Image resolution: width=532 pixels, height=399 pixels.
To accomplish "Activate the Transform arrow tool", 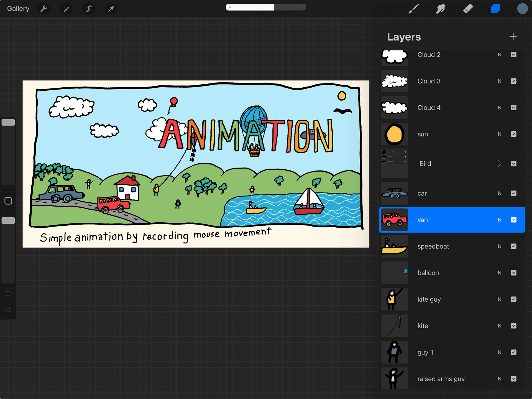I will coord(111,9).
